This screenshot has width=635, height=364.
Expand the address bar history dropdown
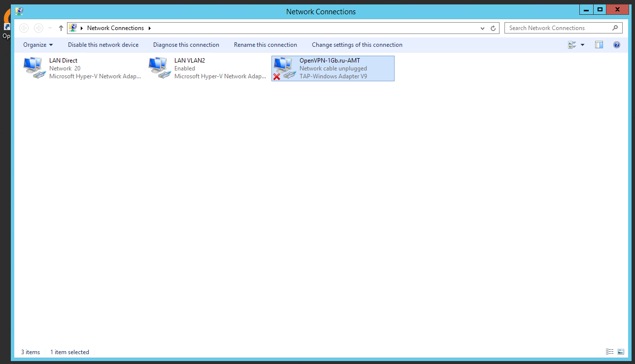[x=483, y=28]
